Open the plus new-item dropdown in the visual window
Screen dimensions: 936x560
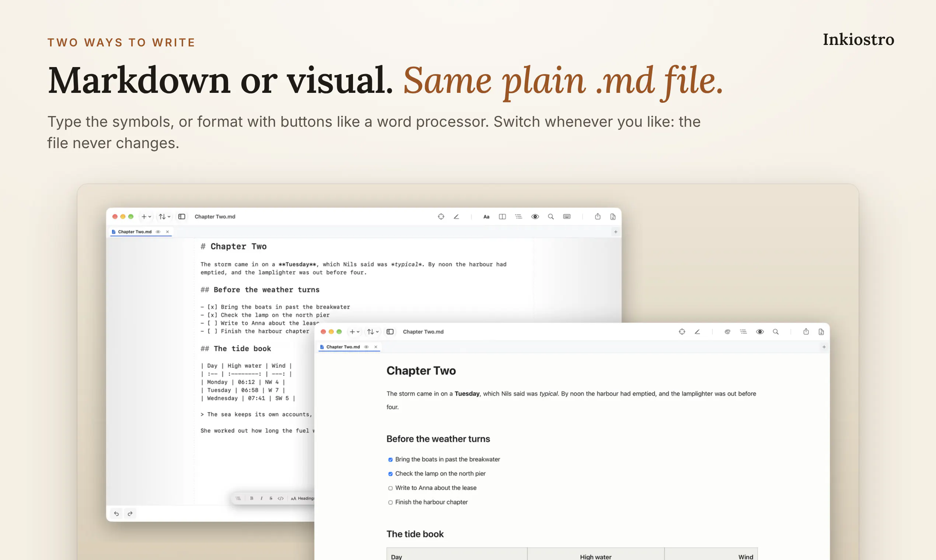(x=355, y=332)
